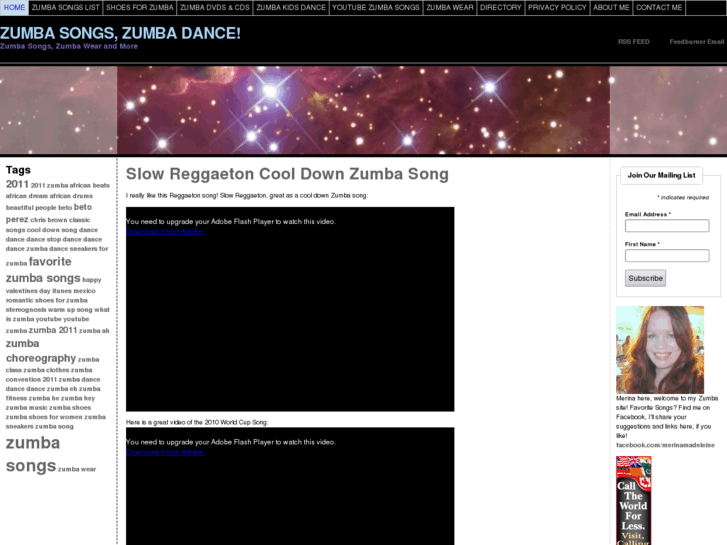Open the beto perez tag

coord(49,213)
